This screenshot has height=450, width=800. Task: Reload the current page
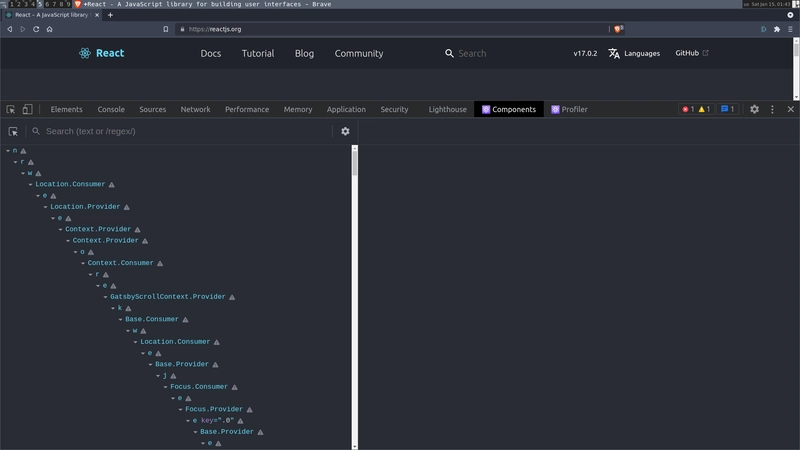pos(36,29)
